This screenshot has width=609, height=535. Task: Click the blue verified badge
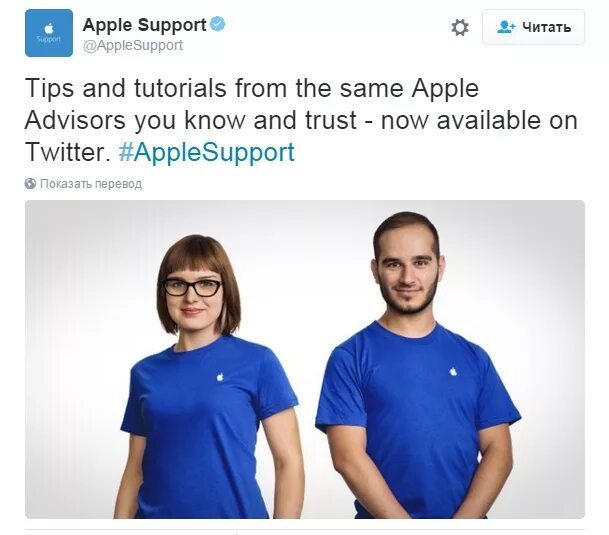pos(218,24)
